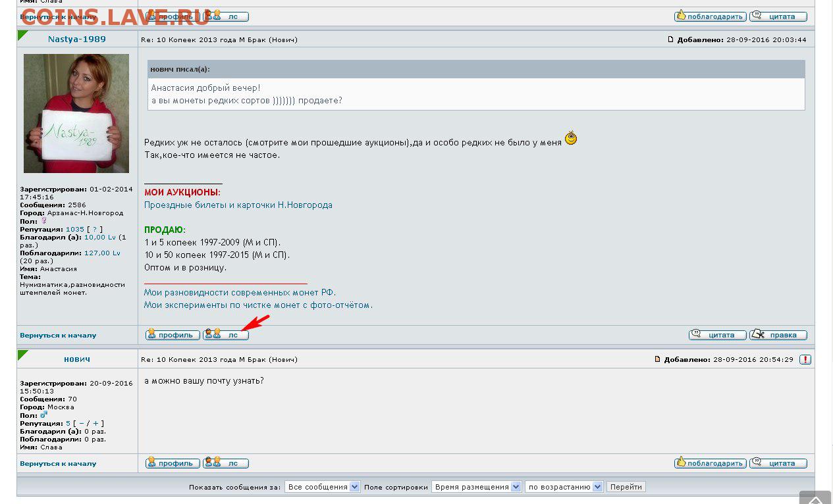
Task: Click text 10 и 50 копеек 1997-2015
Action: tap(217, 255)
